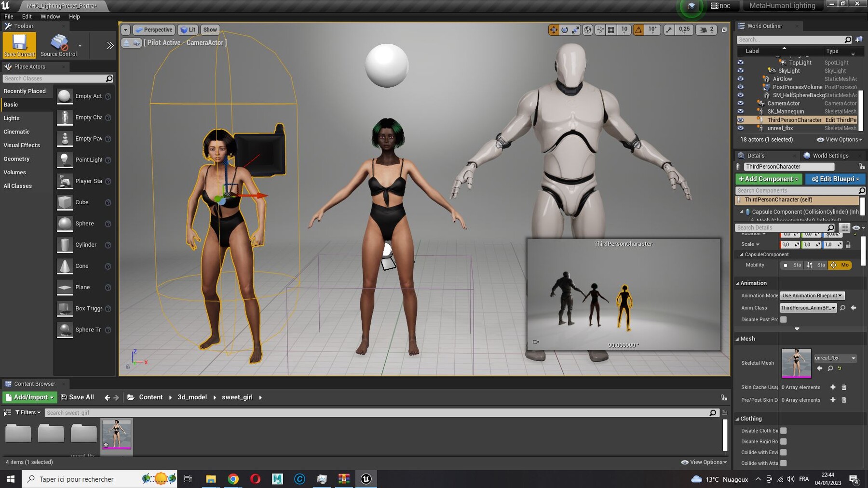868x488 pixels.
Task: Open grid snap size 10 dropdown
Action: coord(624,30)
